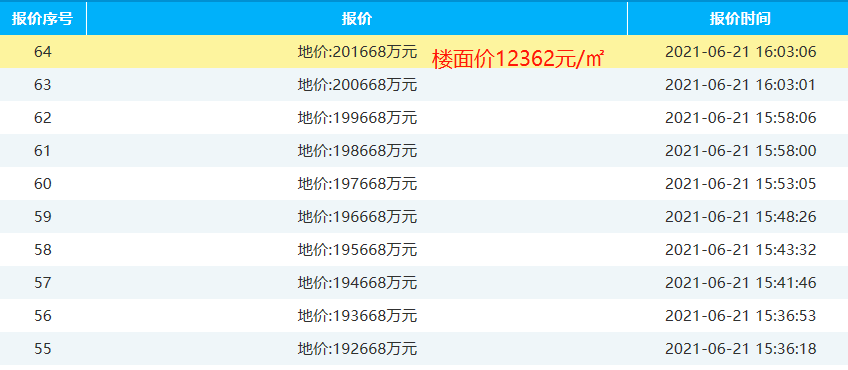Click timestamp 2021-06-21 15:36:18
Screen dimensions: 848x370
(740, 349)
